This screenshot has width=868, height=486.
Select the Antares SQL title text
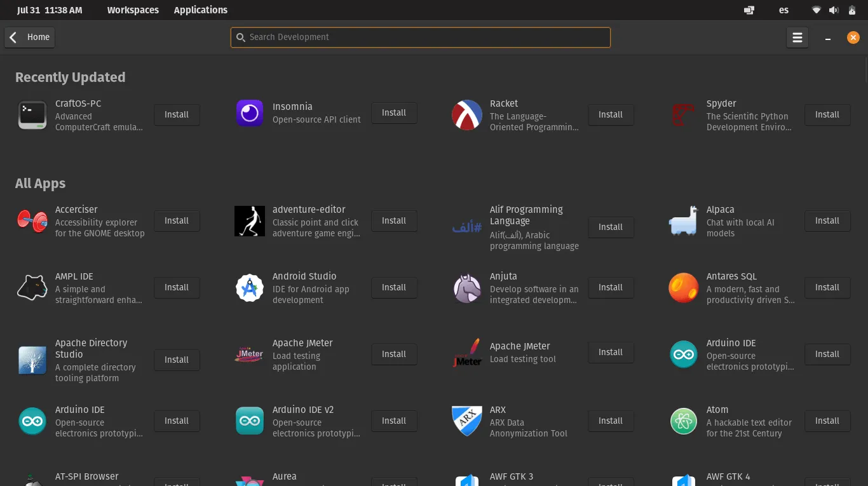pos(731,276)
